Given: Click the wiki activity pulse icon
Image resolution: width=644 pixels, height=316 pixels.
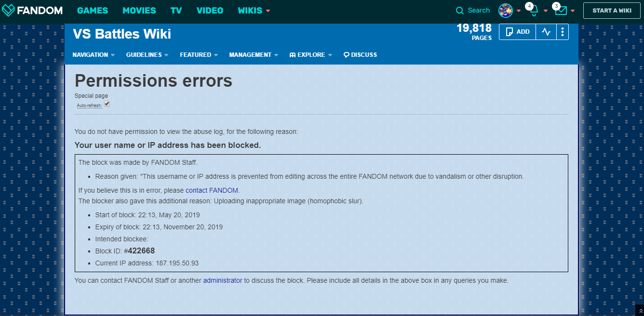Looking at the screenshot, I should [546, 32].
